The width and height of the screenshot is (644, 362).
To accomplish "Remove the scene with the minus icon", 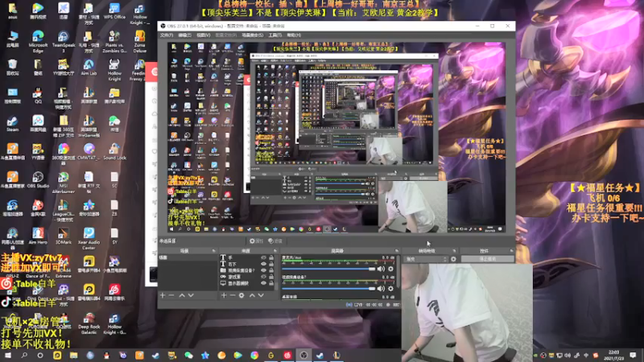I will pos(171,295).
